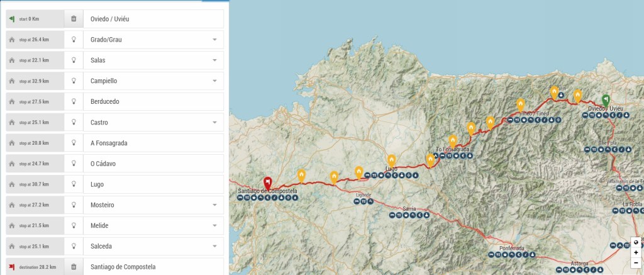Zoom out of the map
Image resolution: width=644 pixels, height=275 pixels.
(x=636, y=262)
